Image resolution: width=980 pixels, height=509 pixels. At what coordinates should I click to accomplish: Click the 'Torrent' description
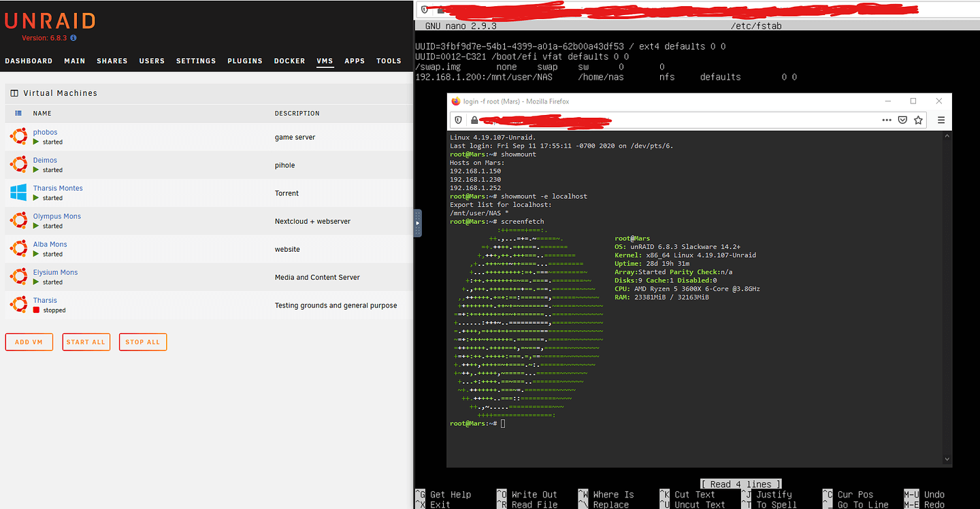(x=287, y=193)
